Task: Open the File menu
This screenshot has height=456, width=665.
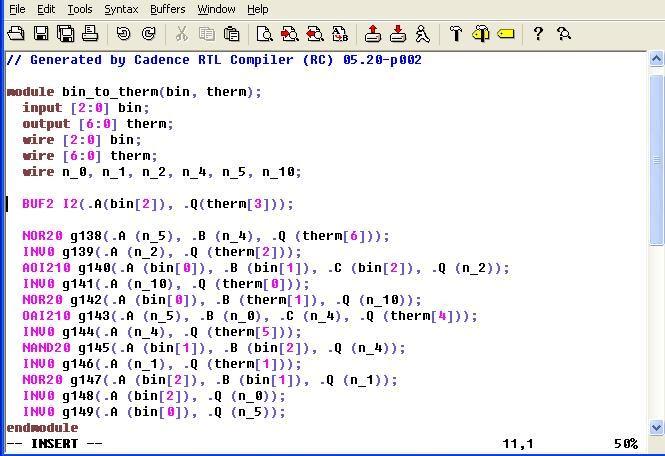Action: point(17,9)
